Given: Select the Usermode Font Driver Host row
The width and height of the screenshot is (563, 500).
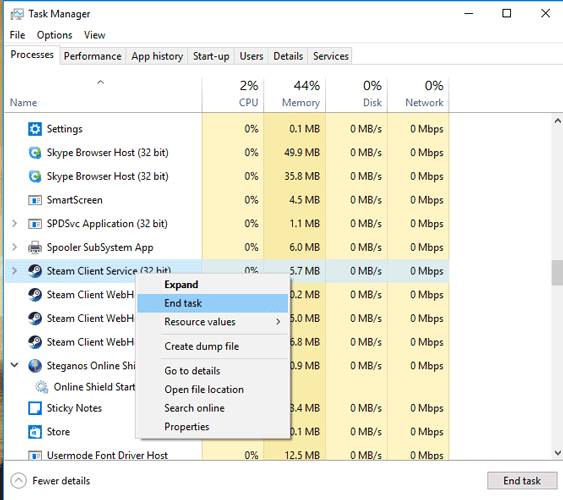Looking at the screenshot, I should pos(227,455).
